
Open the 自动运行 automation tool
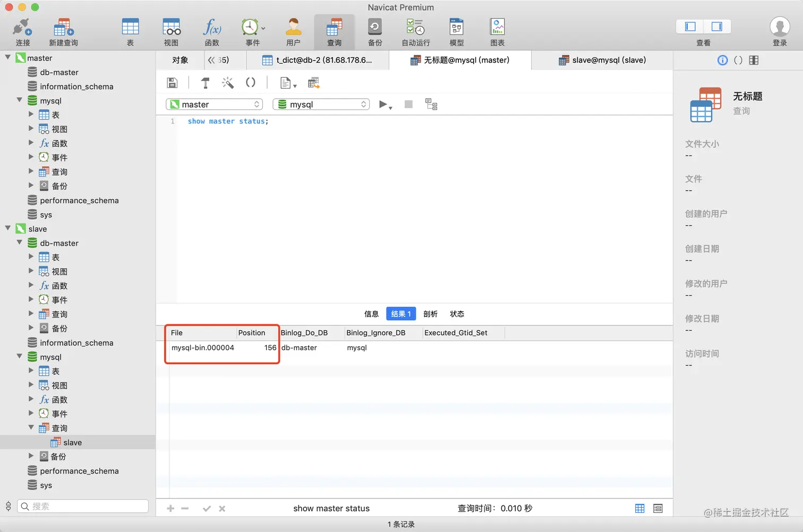[416, 32]
